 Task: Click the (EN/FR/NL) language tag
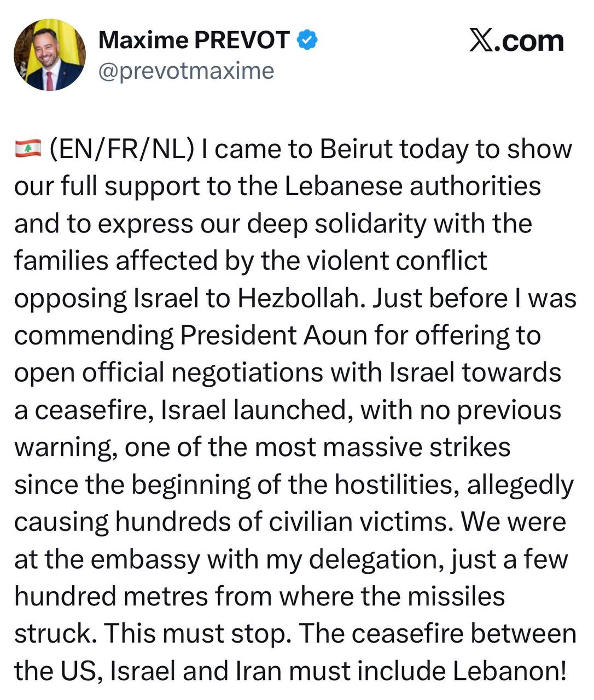[122, 149]
